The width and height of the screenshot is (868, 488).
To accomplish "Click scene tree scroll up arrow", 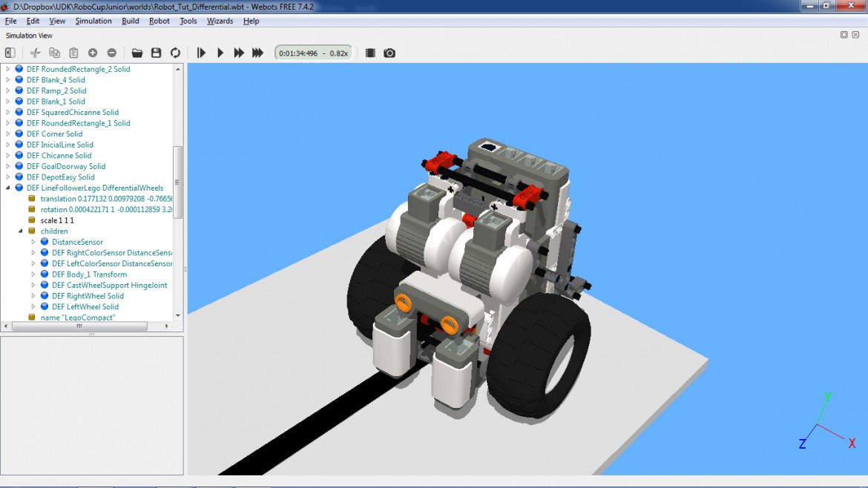I will [x=178, y=69].
